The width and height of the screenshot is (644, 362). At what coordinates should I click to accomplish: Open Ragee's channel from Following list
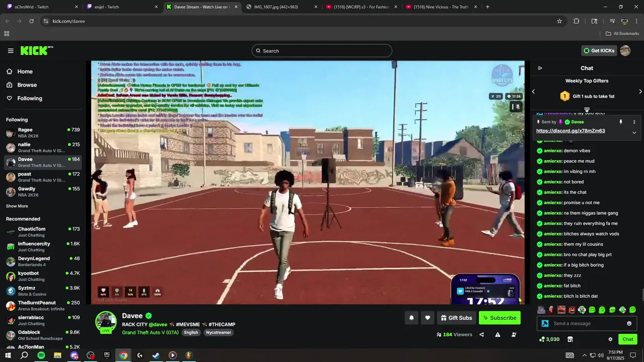coord(43,133)
